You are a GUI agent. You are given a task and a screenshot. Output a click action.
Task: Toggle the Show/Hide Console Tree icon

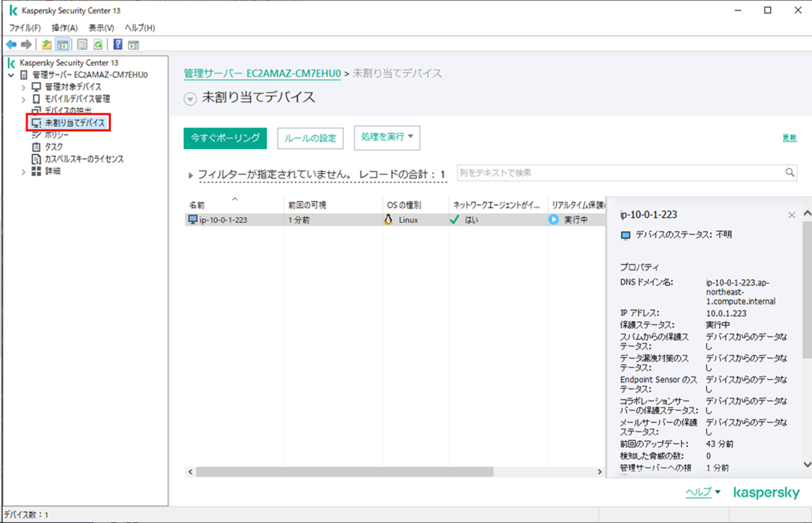(62, 45)
